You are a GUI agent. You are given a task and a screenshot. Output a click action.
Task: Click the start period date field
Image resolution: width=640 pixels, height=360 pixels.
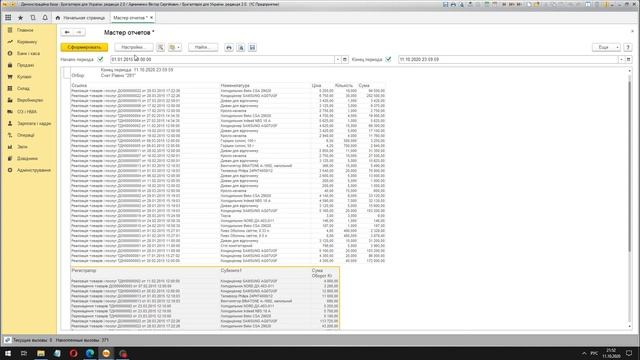(222, 59)
